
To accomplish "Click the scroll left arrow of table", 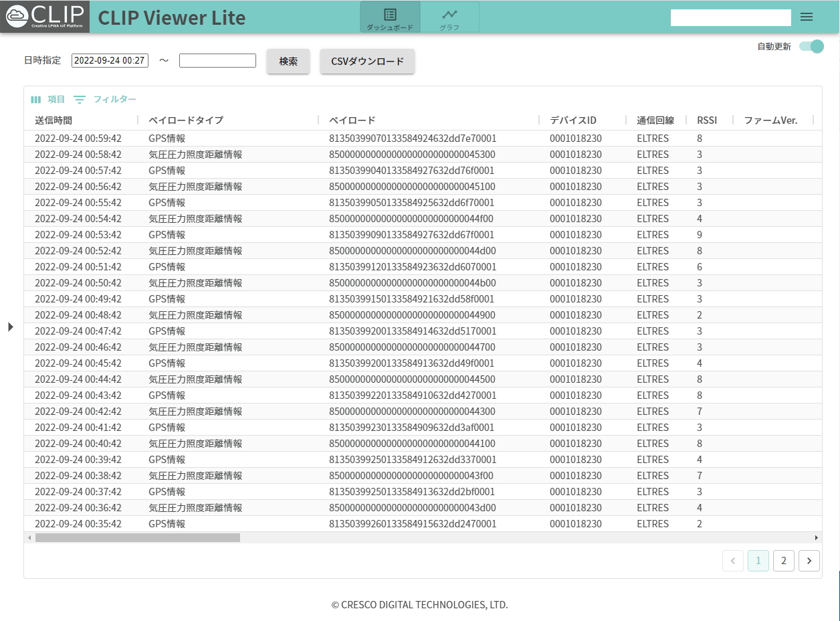I will 29,537.
